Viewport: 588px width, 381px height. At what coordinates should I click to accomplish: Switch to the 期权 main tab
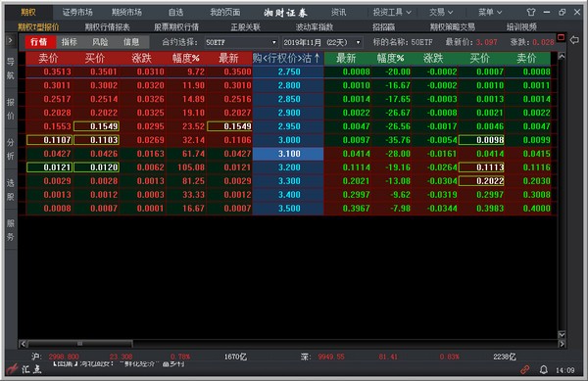coord(28,13)
